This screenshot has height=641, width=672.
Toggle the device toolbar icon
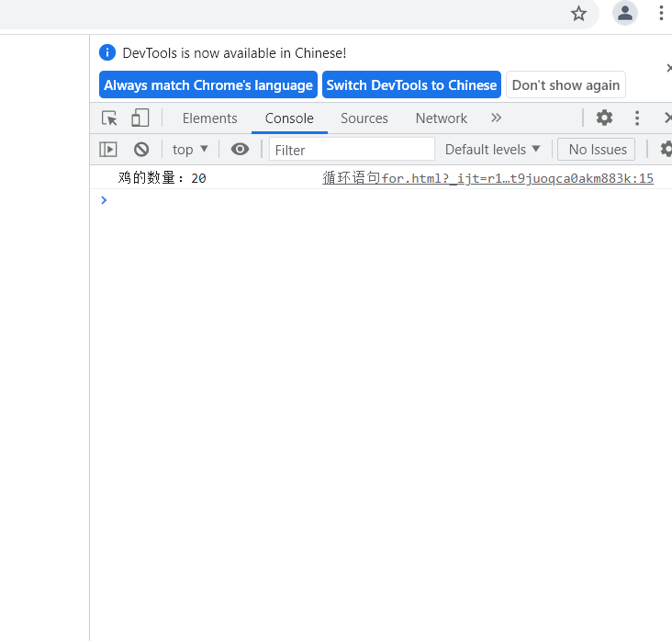click(x=140, y=118)
